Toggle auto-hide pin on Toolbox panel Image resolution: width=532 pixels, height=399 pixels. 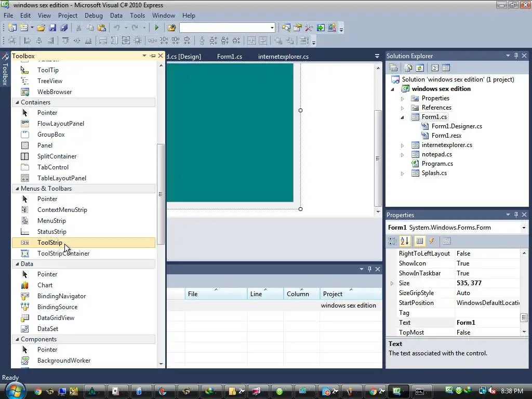pyautogui.click(x=153, y=56)
